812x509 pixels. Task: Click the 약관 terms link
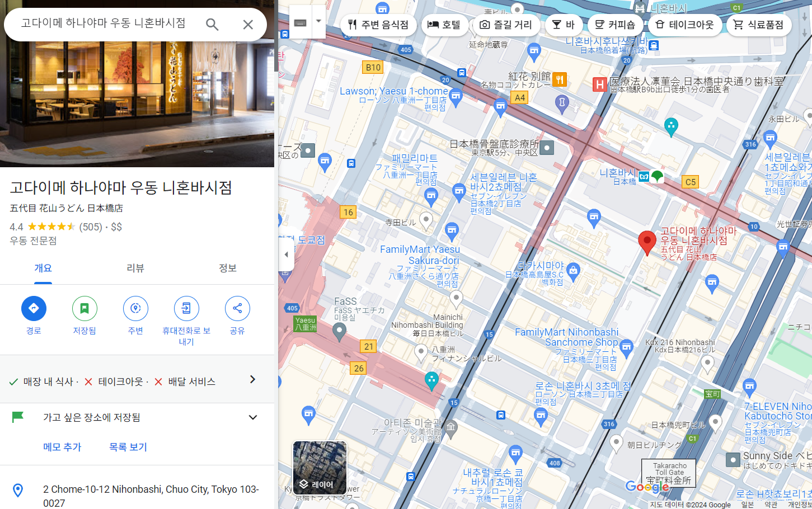pos(771,505)
